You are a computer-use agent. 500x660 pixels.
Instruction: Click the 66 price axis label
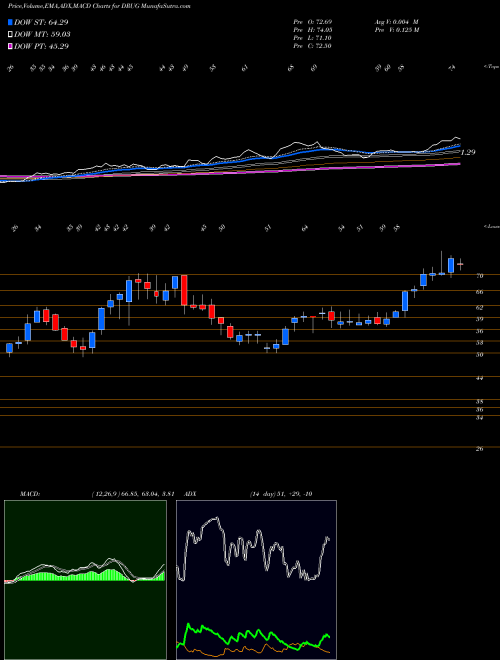click(479, 292)
